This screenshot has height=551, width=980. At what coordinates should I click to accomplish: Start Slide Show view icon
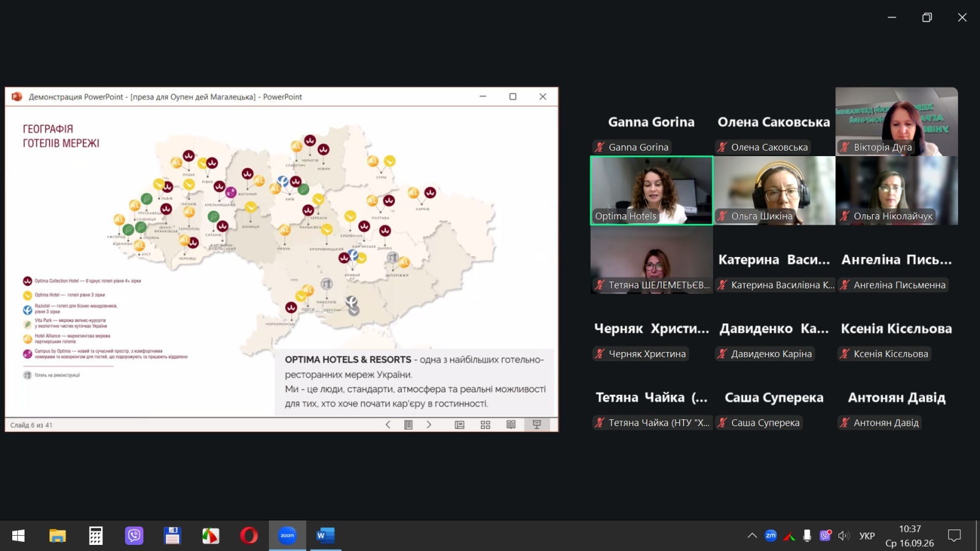(x=537, y=425)
